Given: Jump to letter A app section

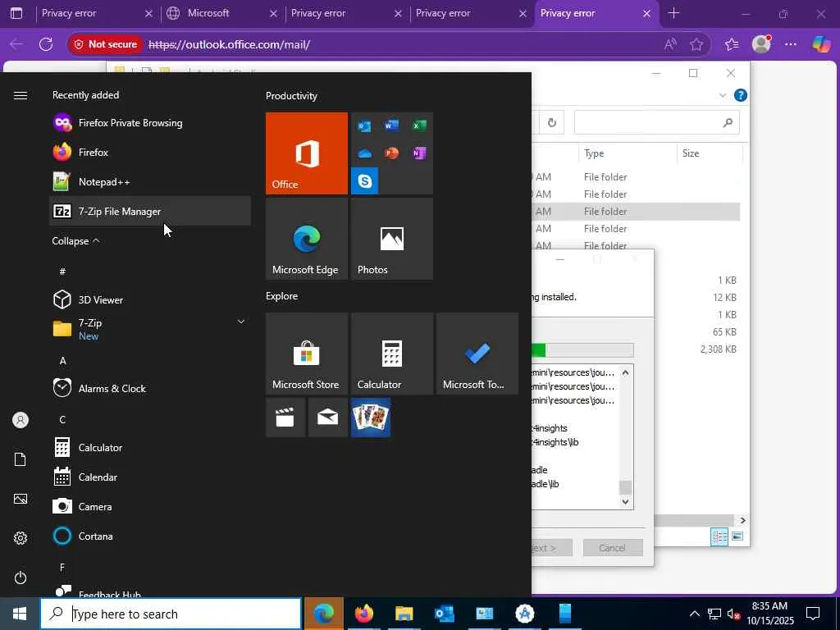Looking at the screenshot, I should click(x=62, y=361).
